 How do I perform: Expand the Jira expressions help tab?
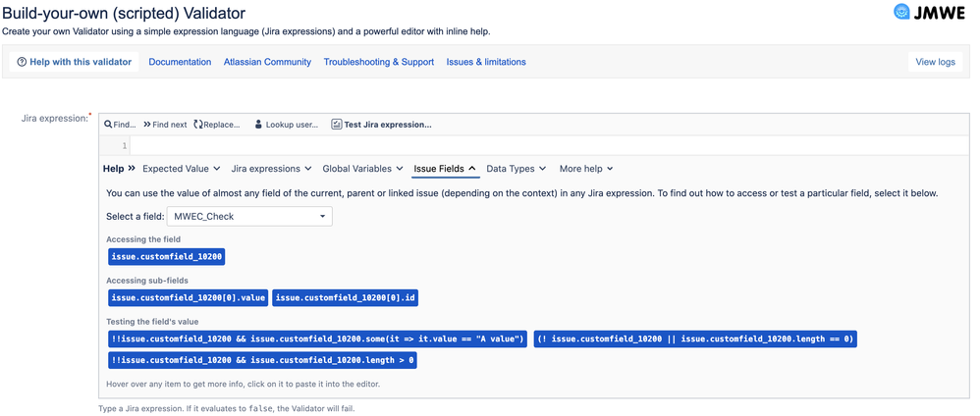271,169
